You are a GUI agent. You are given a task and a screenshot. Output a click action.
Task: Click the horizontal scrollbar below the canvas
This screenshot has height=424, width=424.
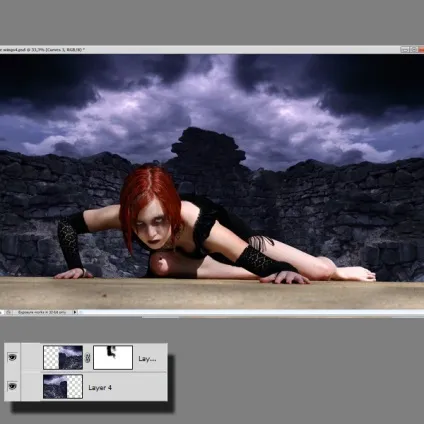(x=251, y=312)
